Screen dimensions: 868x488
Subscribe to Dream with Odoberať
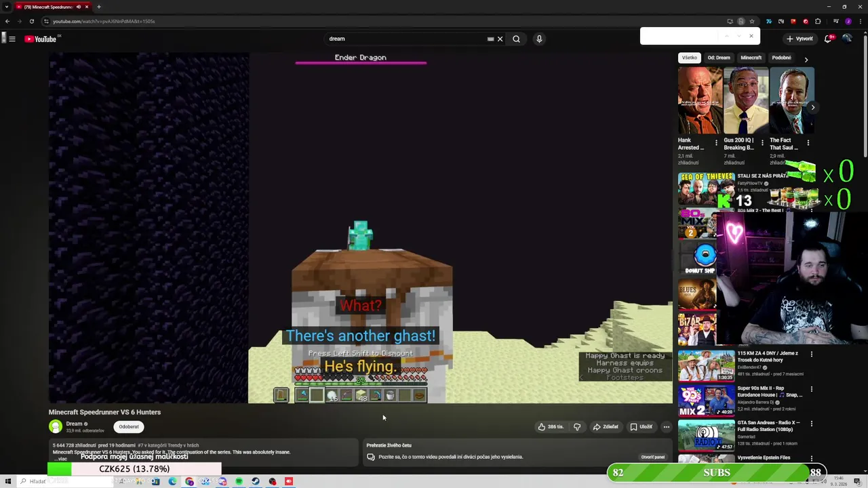(x=129, y=427)
